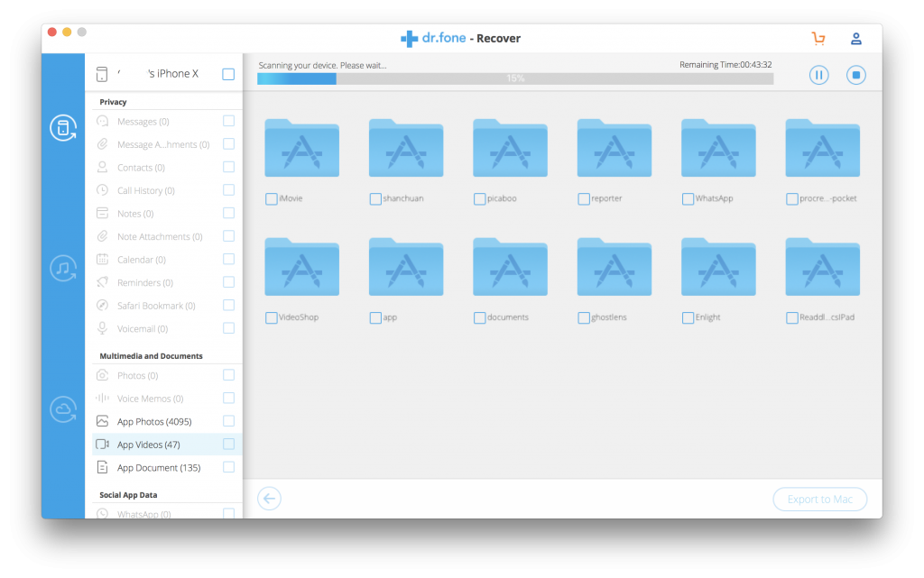Open the reporter folder icon
924x578 pixels.
point(614,148)
